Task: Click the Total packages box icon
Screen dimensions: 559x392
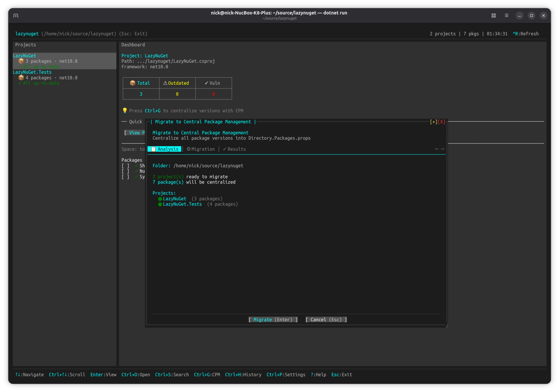Action: click(132, 83)
